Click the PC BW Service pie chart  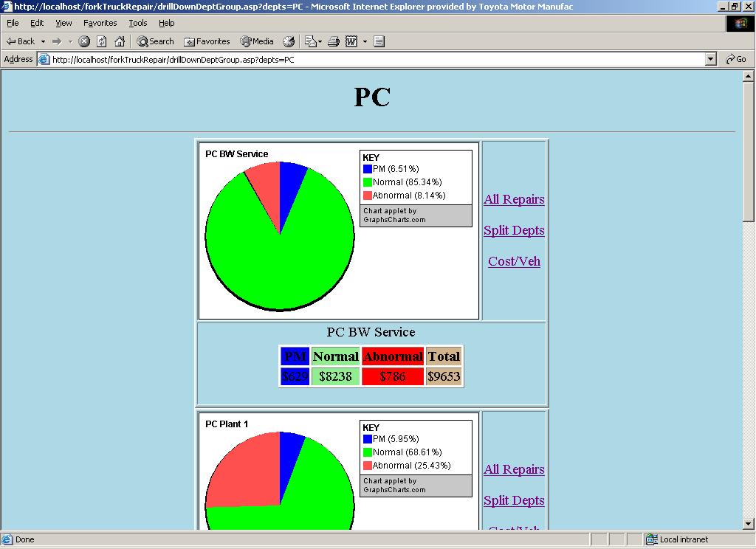click(x=280, y=236)
